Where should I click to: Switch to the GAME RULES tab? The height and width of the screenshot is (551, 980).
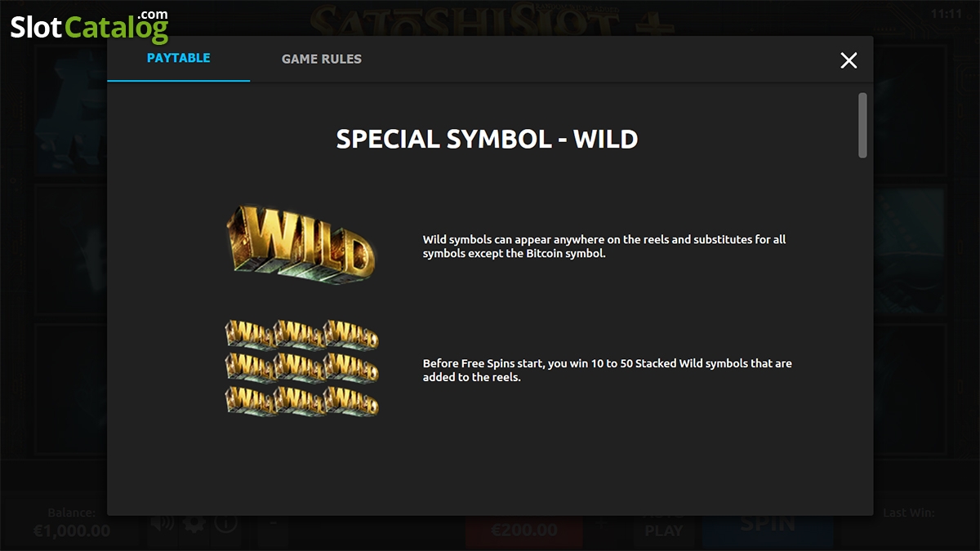[x=321, y=59]
